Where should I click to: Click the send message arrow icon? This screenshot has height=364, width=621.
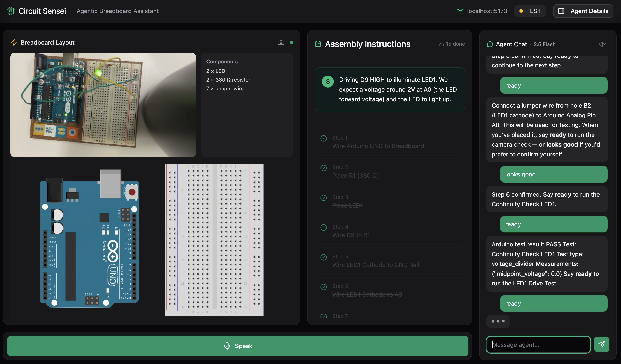click(x=601, y=344)
